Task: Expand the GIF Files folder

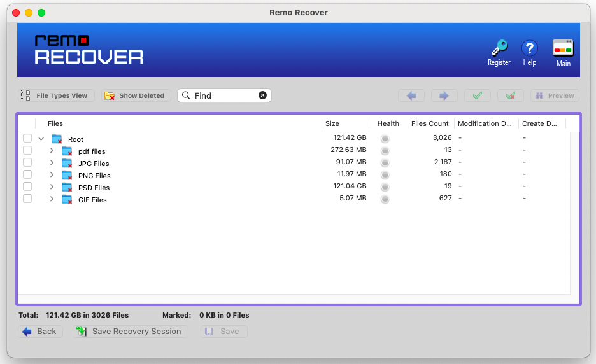Action: pyautogui.click(x=52, y=199)
